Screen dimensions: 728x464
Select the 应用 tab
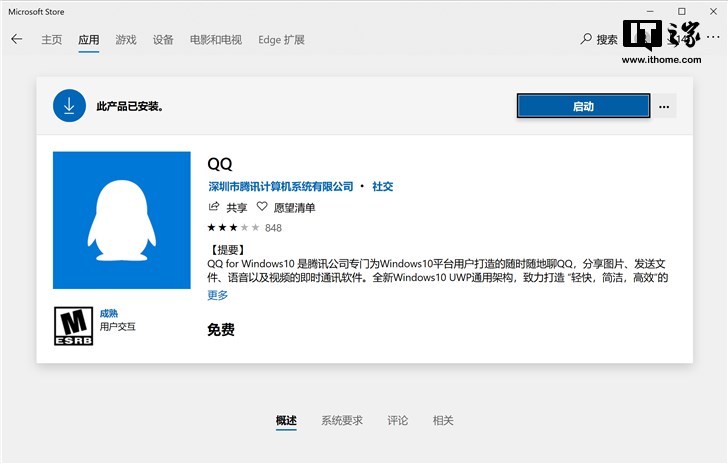pyautogui.click(x=88, y=39)
